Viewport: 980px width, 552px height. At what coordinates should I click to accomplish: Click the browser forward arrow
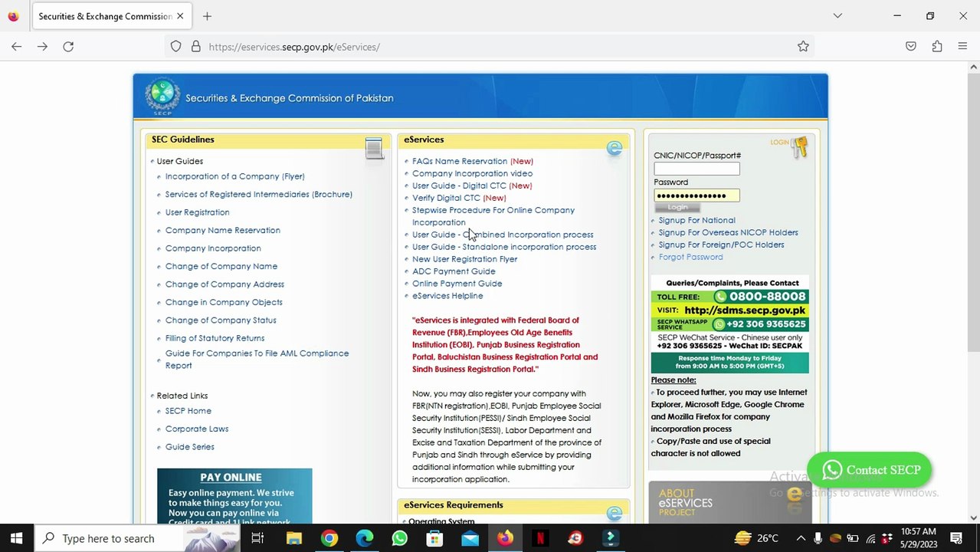[42, 47]
